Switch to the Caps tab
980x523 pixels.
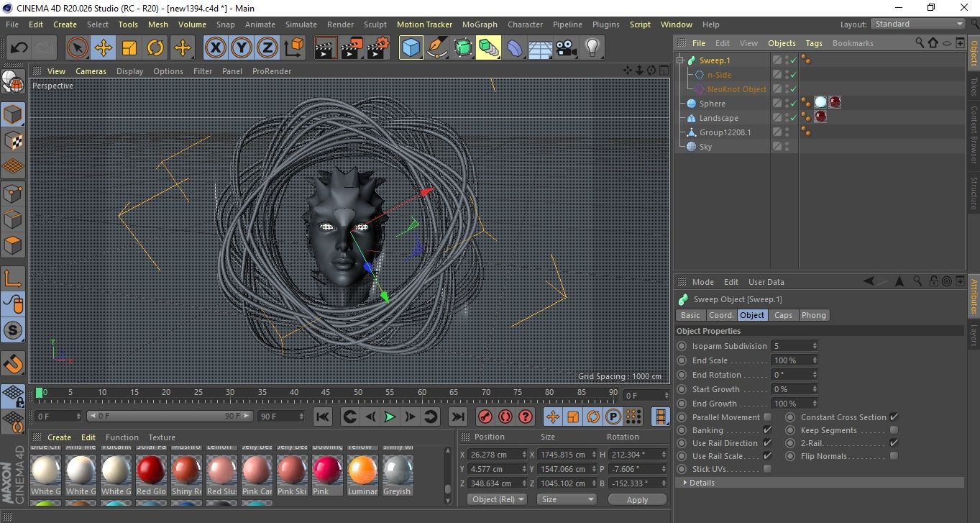[x=783, y=315]
